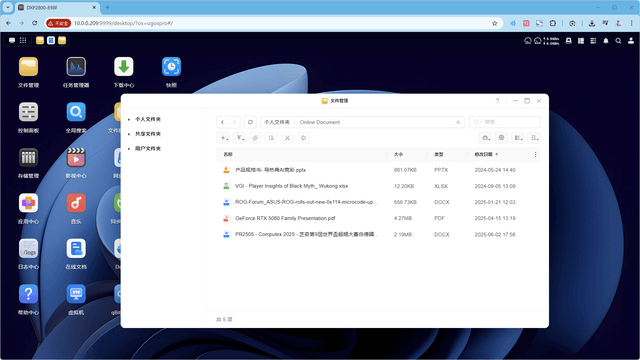Click the search magnifier in the NAS top bar
This screenshot has height=360, width=640.
coord(618,41)
